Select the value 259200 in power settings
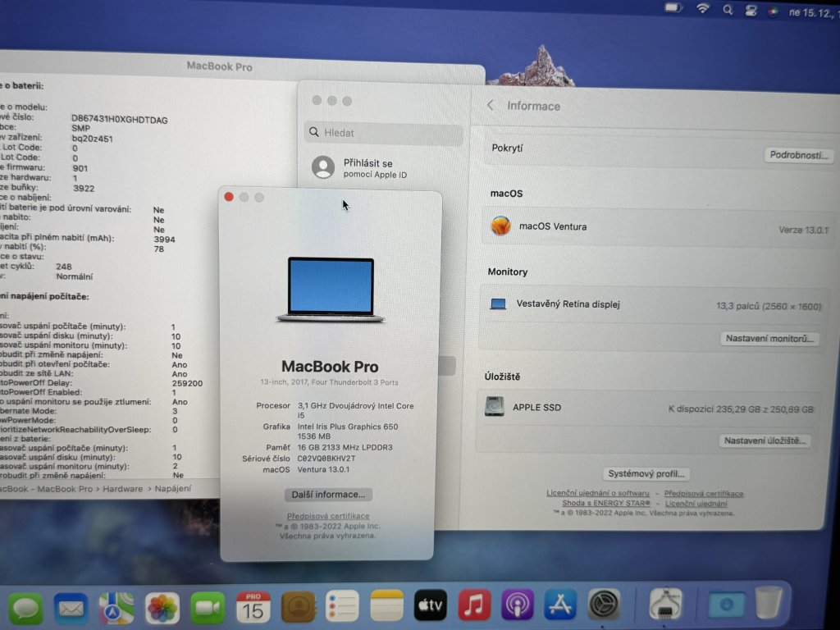 [187, 384]
